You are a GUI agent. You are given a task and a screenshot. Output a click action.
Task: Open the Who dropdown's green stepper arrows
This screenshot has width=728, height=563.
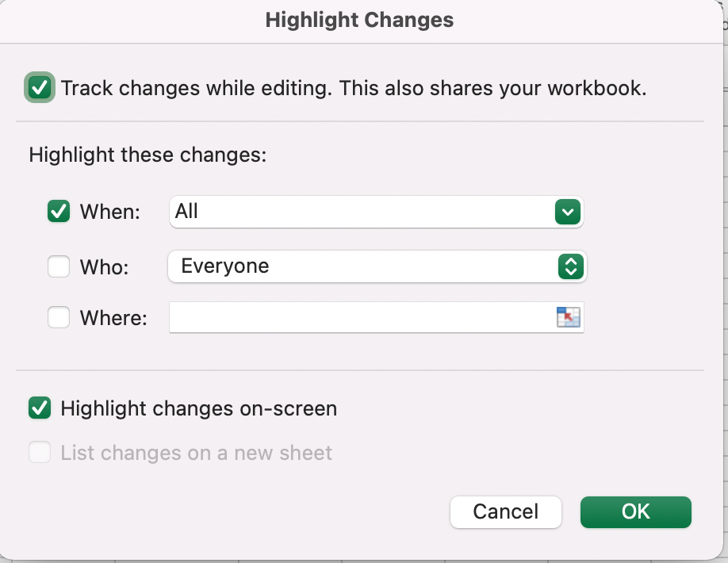click(x=570, y=266)
